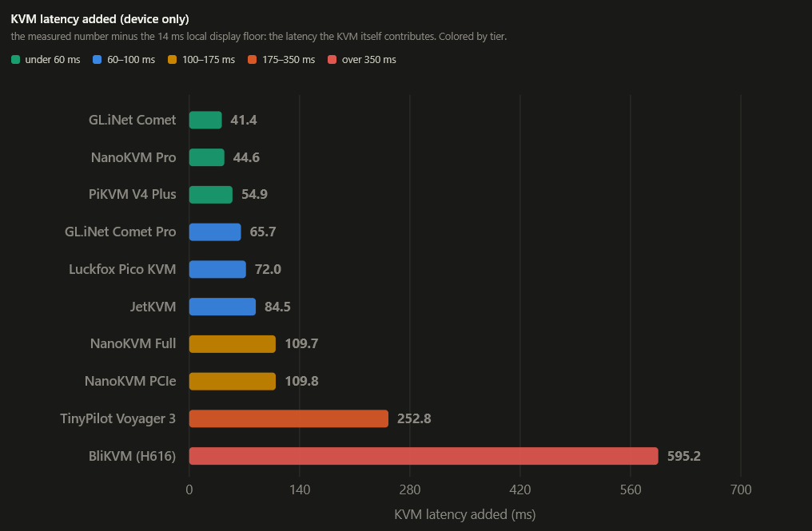Select the '175–350 ms' legend label
Image resolution: width=812 pixels, height=531 pixels.
[x=289, y=60]
